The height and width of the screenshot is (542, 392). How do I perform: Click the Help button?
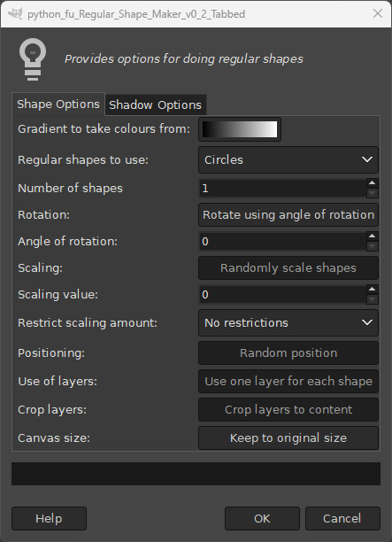pos(49,518)
